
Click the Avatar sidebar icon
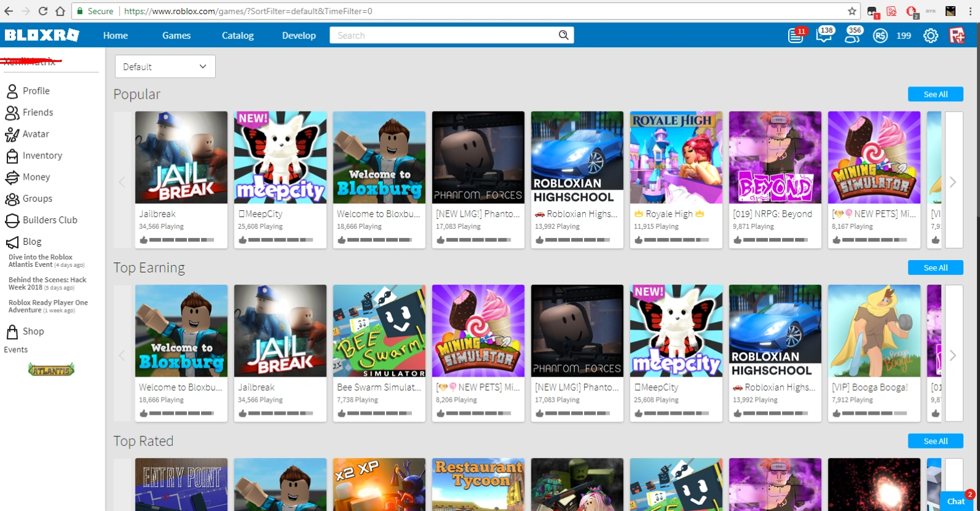pos(12,134)
